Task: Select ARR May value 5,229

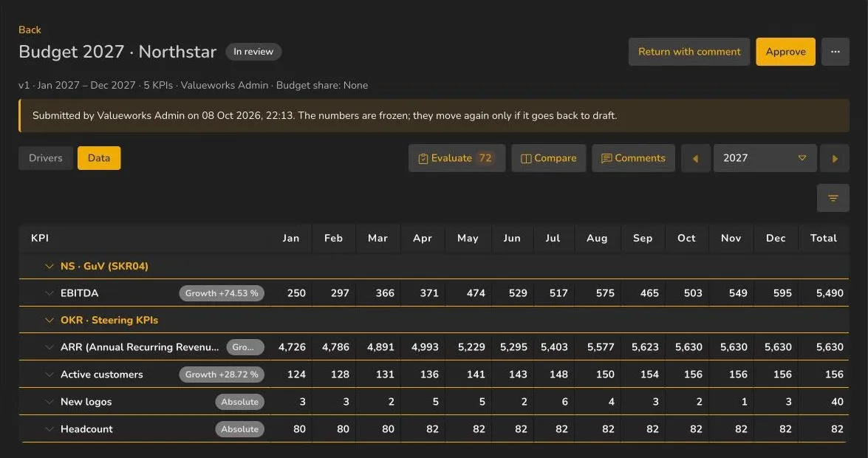Action: (471, 347)
